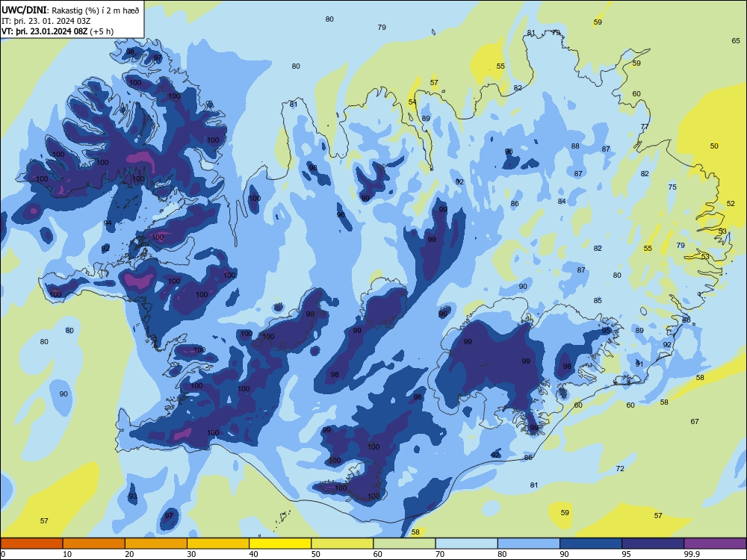Click the 'IT: þri. 23. 01. 2024 03Z' line
Screen dimensions: 747x560
(46, 21)
